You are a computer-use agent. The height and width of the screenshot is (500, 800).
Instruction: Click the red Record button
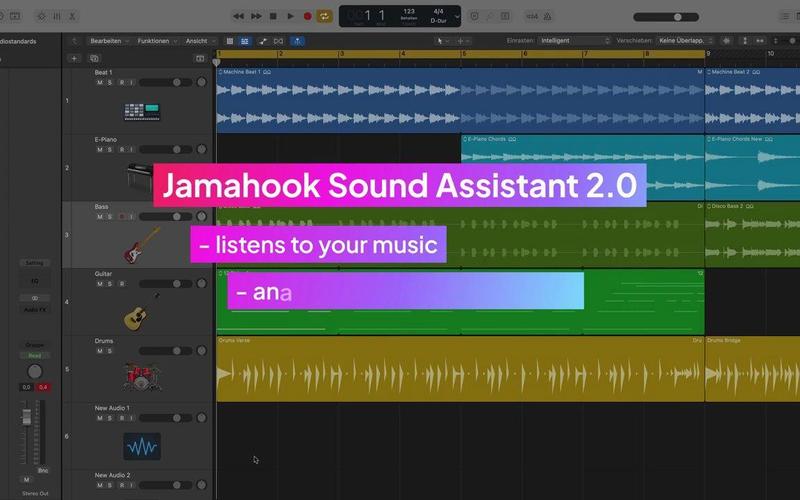click(x=308, y=16)
